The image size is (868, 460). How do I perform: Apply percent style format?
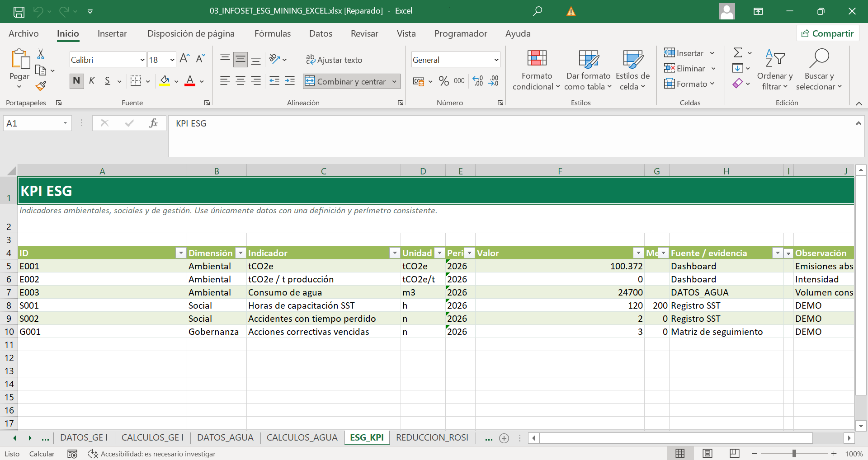pyautogui.click(x=444, y=81)
